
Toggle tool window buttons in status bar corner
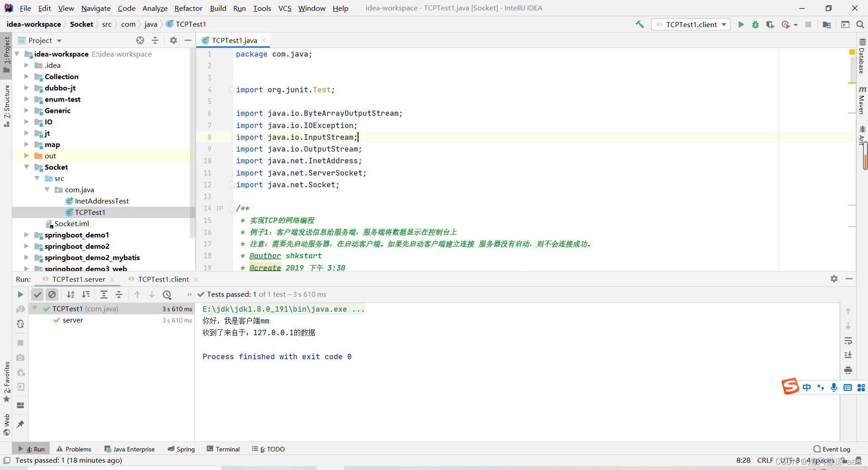click(7, 461)
